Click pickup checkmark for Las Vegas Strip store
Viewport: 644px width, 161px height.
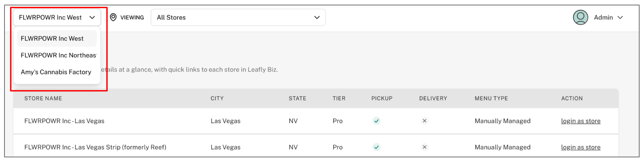pos(376,147)
